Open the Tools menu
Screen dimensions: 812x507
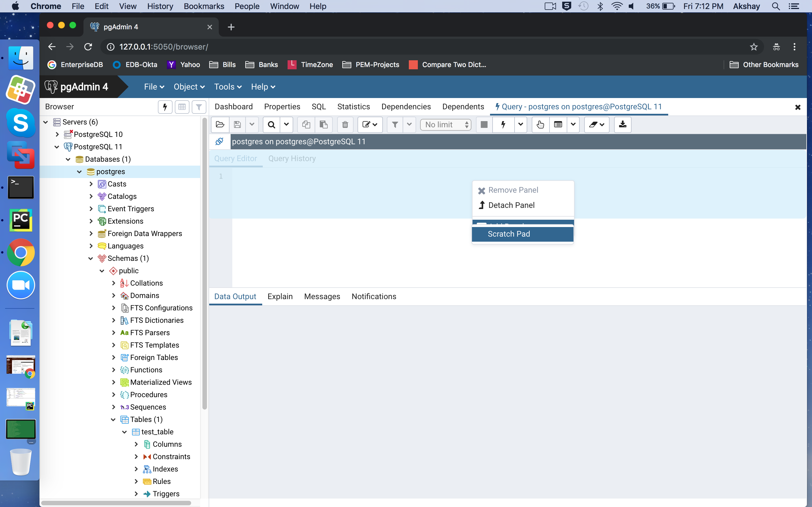pos(228,87)
